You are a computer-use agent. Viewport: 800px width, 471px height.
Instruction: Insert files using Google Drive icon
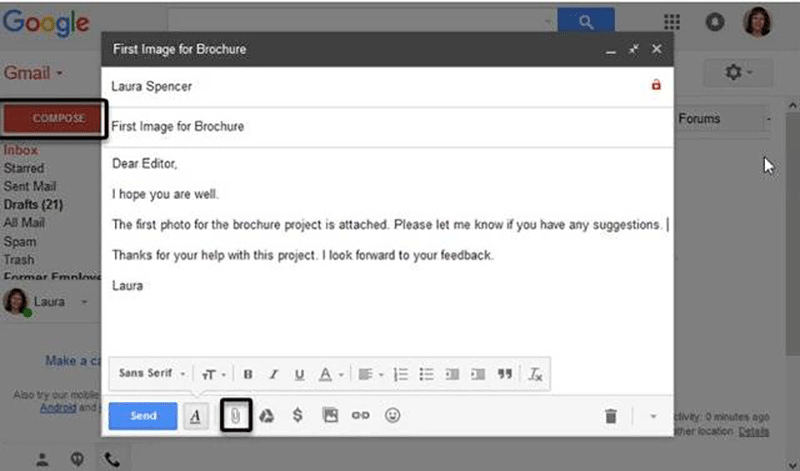coord(267,416)
